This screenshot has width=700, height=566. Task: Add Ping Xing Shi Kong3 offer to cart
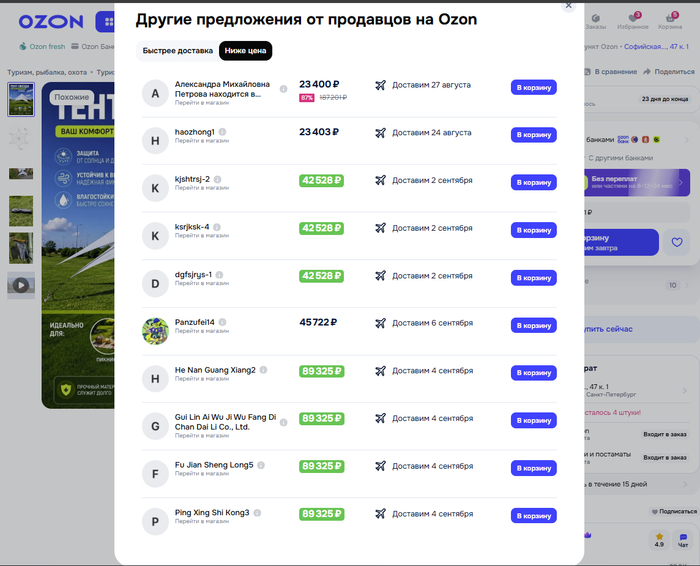click(x=533, y=516)
